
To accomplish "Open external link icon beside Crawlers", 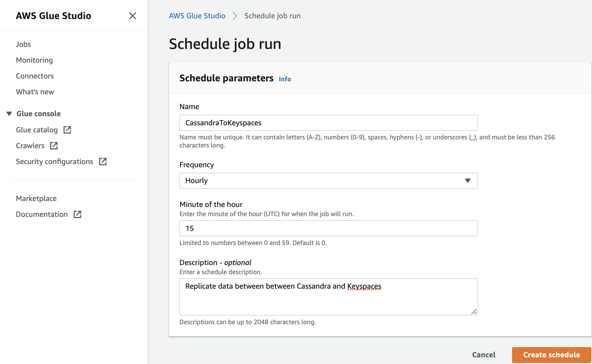I will [x=54, y=146].
